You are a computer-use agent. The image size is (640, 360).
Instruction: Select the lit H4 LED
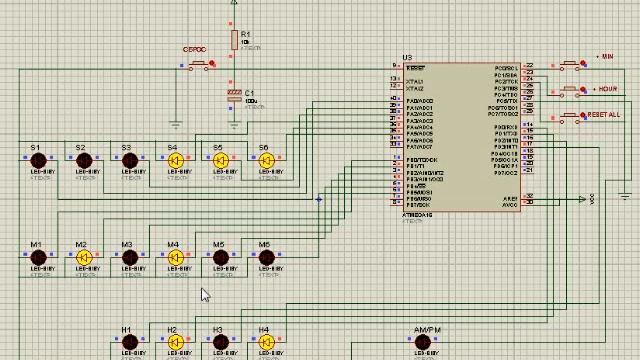pos(267,342)
